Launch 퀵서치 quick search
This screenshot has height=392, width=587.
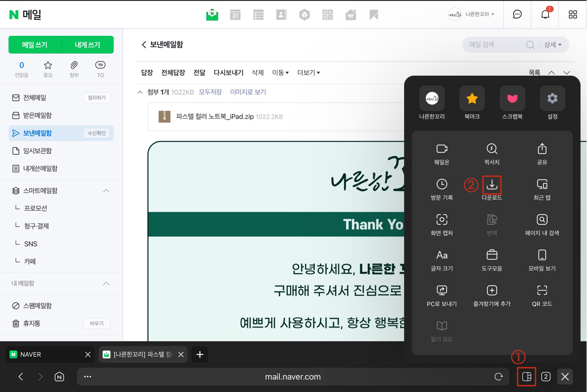(x=492, y=154)
